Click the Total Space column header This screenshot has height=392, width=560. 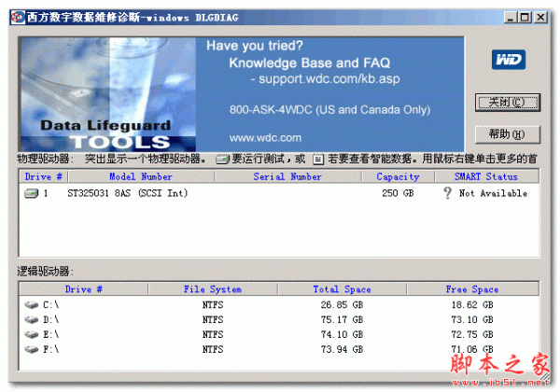click(343, 289)
